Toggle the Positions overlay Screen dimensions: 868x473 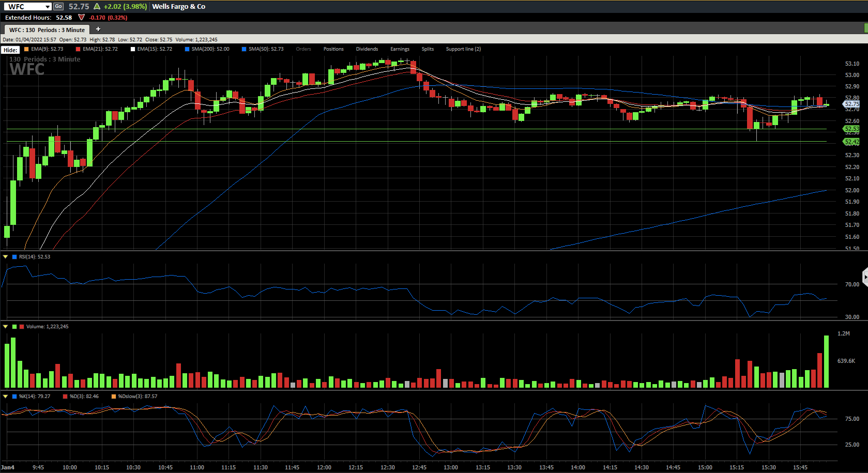click(333, 49)
